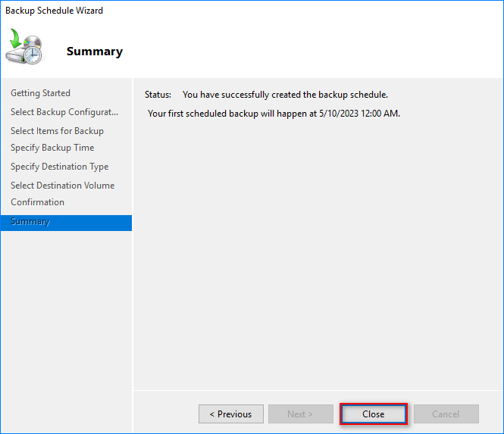
Task: Select the Select Backup Configuration step
Action: tap(64, 112)
